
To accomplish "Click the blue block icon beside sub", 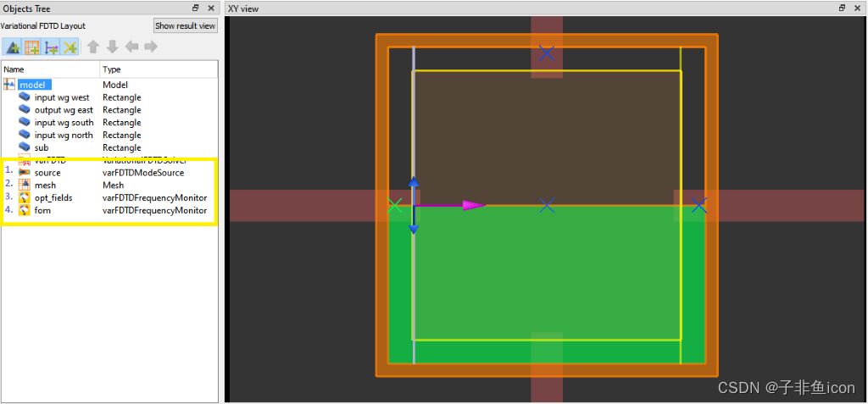I will click(25, 147).
